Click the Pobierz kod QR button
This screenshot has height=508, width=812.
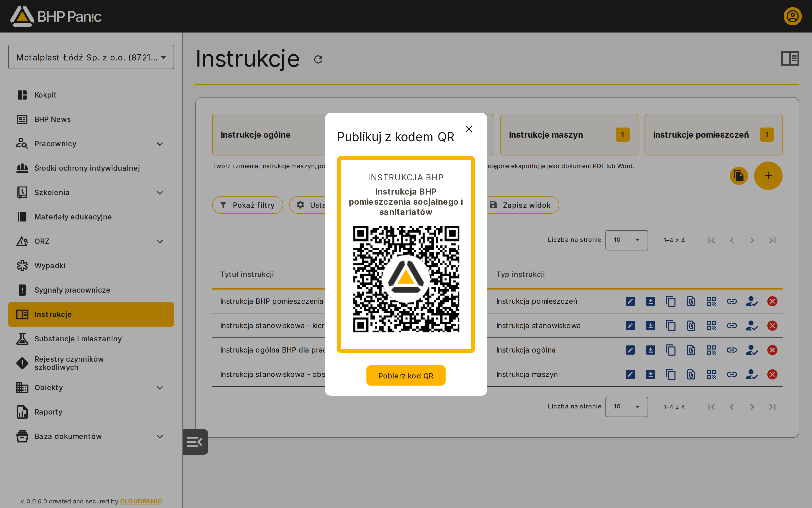point(406,376)
